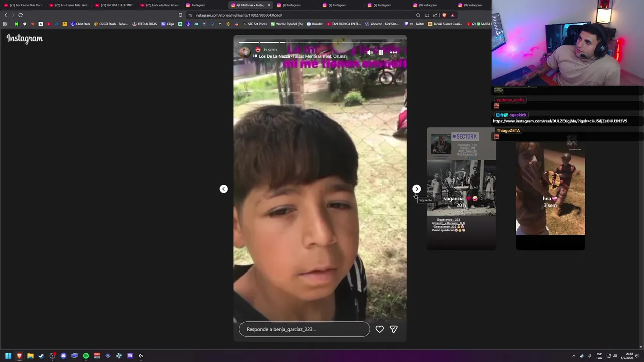This screenshot has width=644, height=362.
Task: Open the 'Chat Stats' bookmark
Action: pyautogui.click(x=80, y=24)
